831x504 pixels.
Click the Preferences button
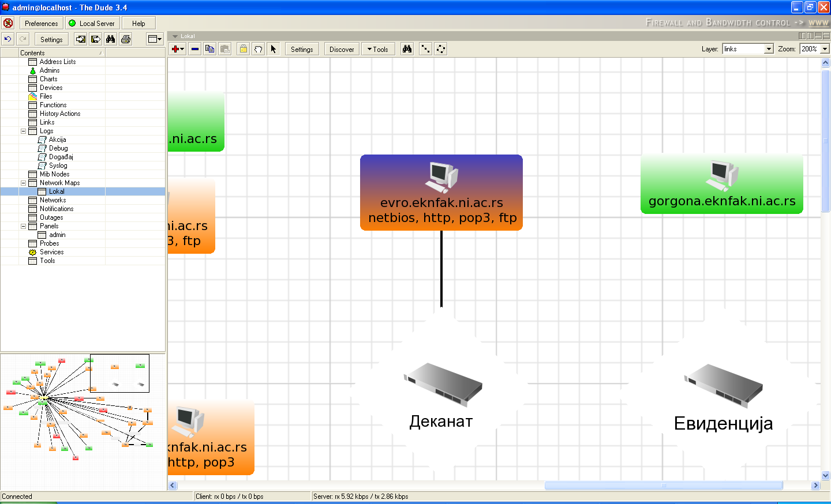pos(42,23)
